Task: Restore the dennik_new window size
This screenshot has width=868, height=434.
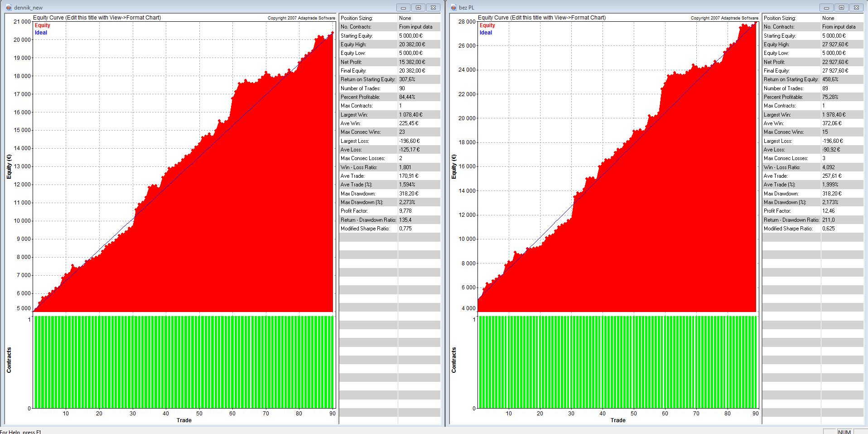Action: [418, 7]
